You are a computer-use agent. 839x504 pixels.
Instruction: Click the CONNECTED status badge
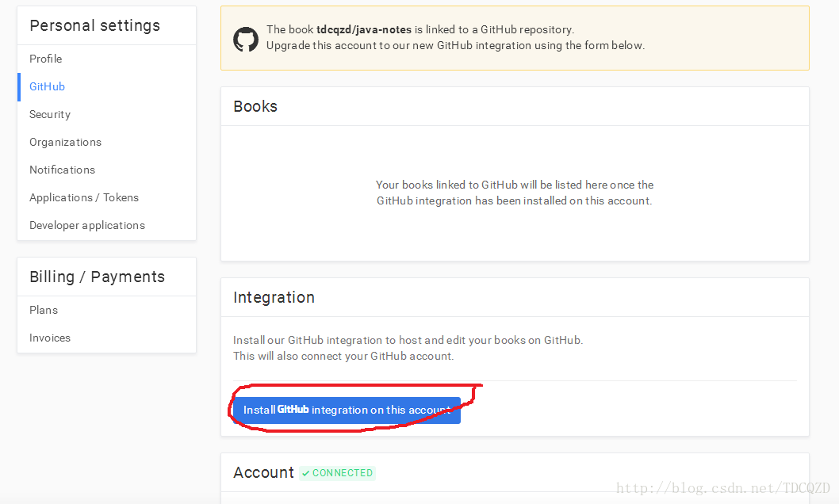tap(338, 473)
